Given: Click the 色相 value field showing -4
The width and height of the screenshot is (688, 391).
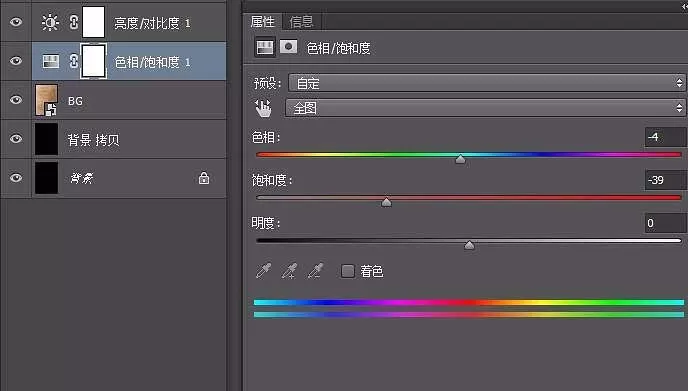Looking at the screenshot, I should [665, 137].
